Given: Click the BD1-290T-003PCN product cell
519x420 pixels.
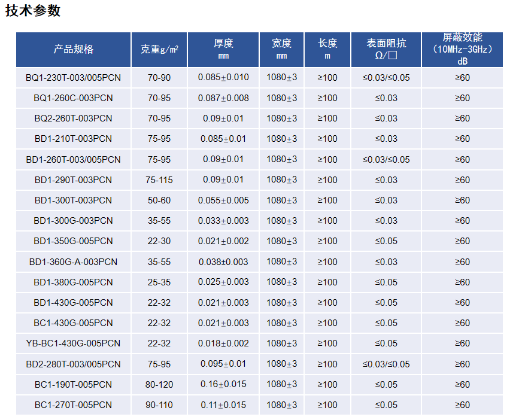Looking at the screenshot, I should point(73,179).
